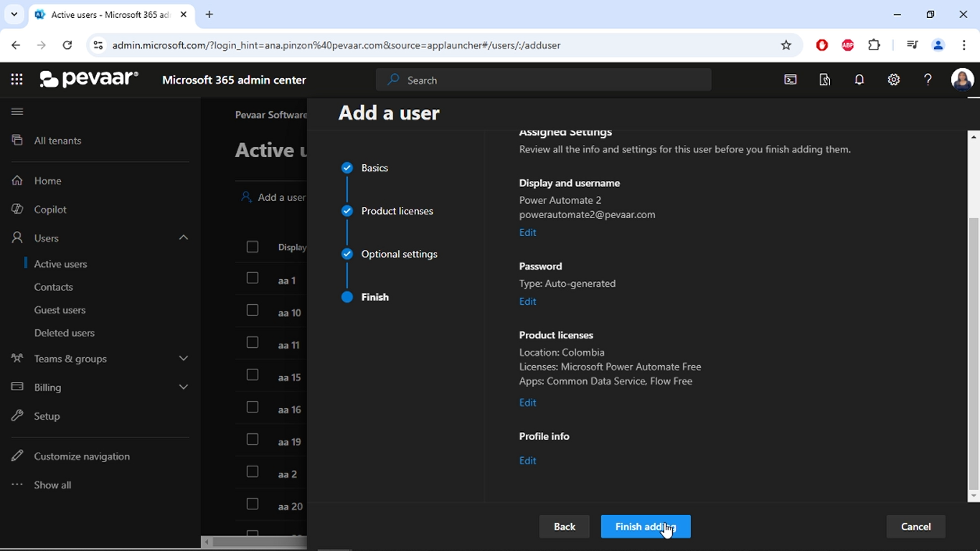The width and height of the screenshot is (980, 551).
Task: Toggle the hamburger navigation menu
Action: click(x=17, y=111)
